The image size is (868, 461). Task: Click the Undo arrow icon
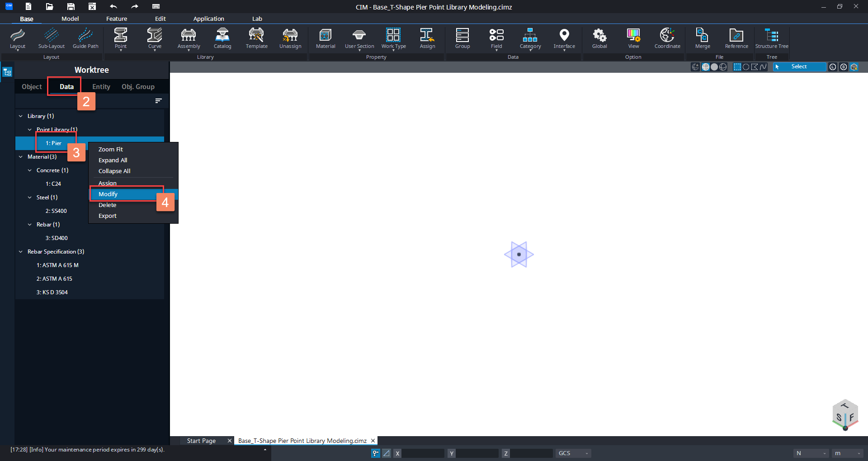click(x=113, y=6)
